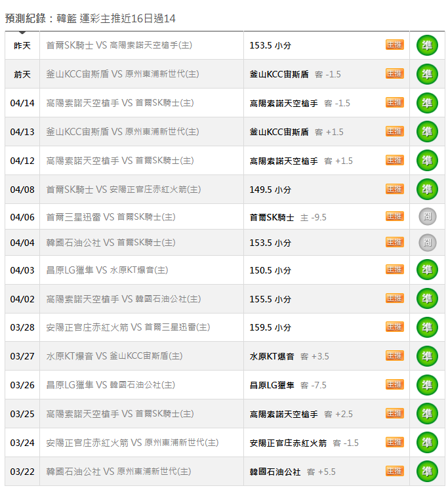This screenshot has width=448, height=488.
Task: Open 04/12 matchup 高陽索諾天空槍手 VS 首爾SK騎士
Action: pyautogui.click(x=120, y=161)
